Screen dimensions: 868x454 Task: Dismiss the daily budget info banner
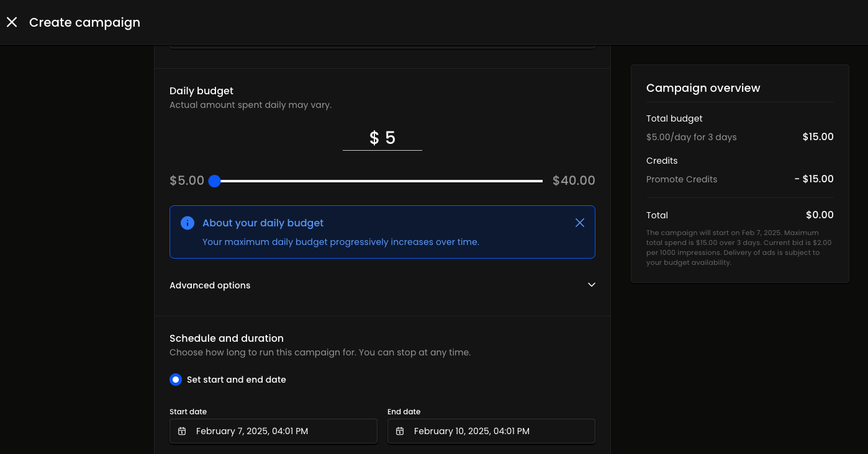(579, 223)
